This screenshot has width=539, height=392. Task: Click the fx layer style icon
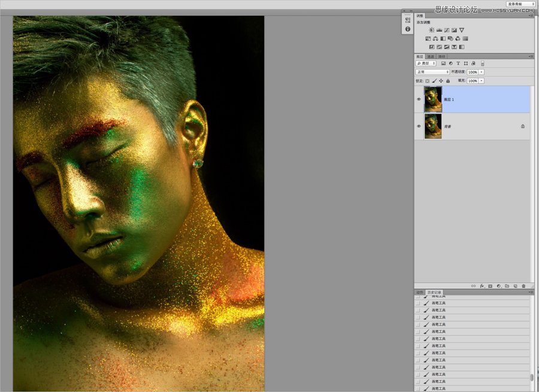pos(482,286)
